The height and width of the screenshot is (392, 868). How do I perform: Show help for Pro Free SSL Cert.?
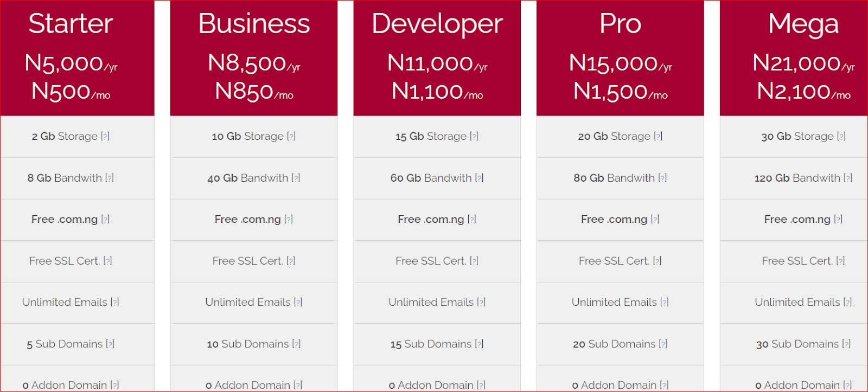click(658, 261)
